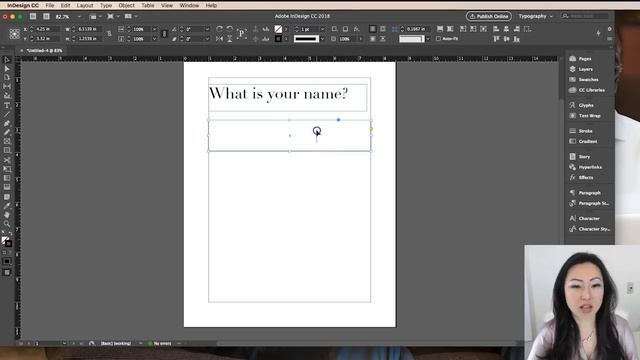Select the Hand tool

pos(7,215)
